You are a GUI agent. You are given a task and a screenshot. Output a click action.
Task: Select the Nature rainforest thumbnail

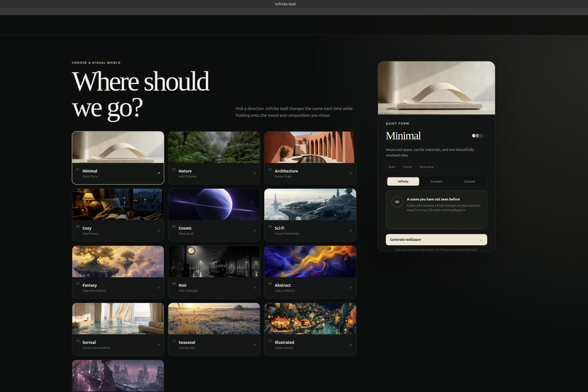(x=214, y=147)
